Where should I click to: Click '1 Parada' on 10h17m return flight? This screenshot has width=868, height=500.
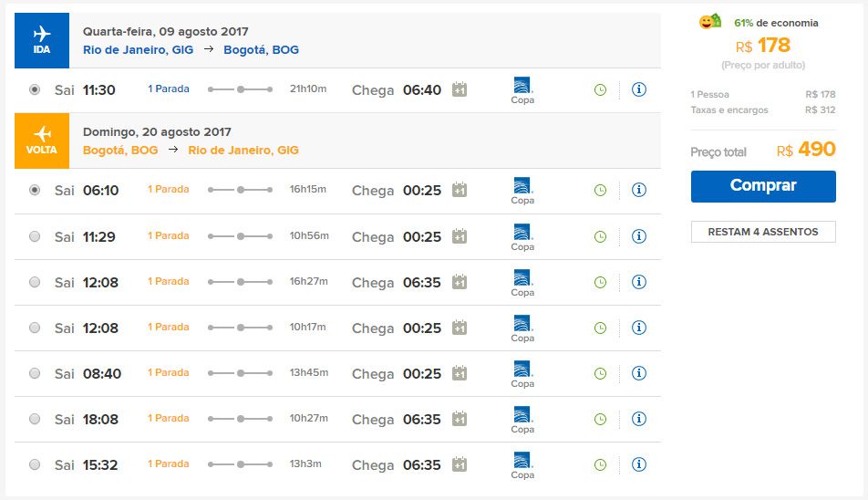point(169,327)
